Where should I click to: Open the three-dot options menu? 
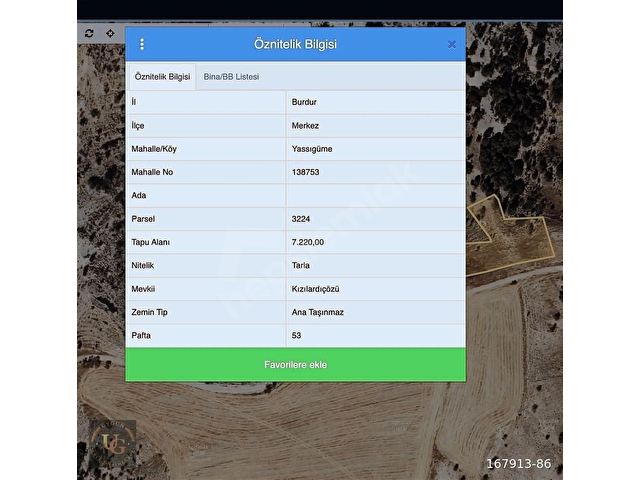point(142,44)
